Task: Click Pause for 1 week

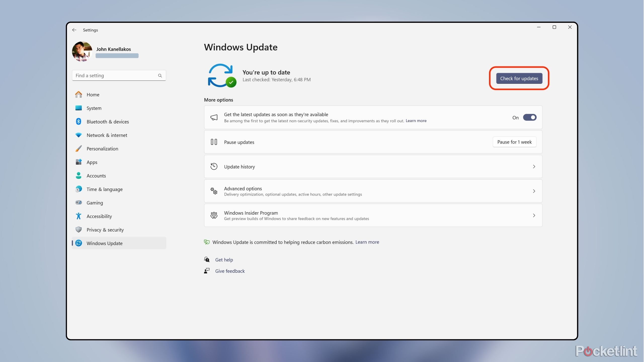Action: [514, 142]
